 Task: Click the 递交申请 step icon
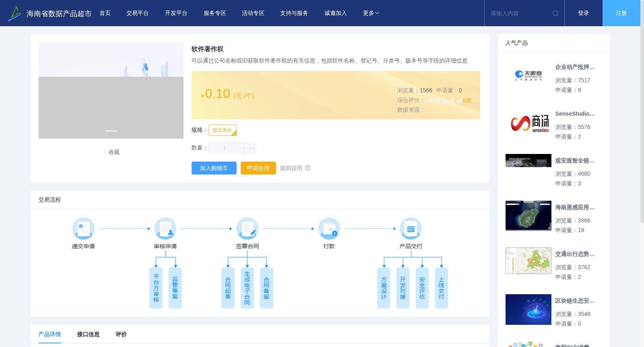[83, 229]
